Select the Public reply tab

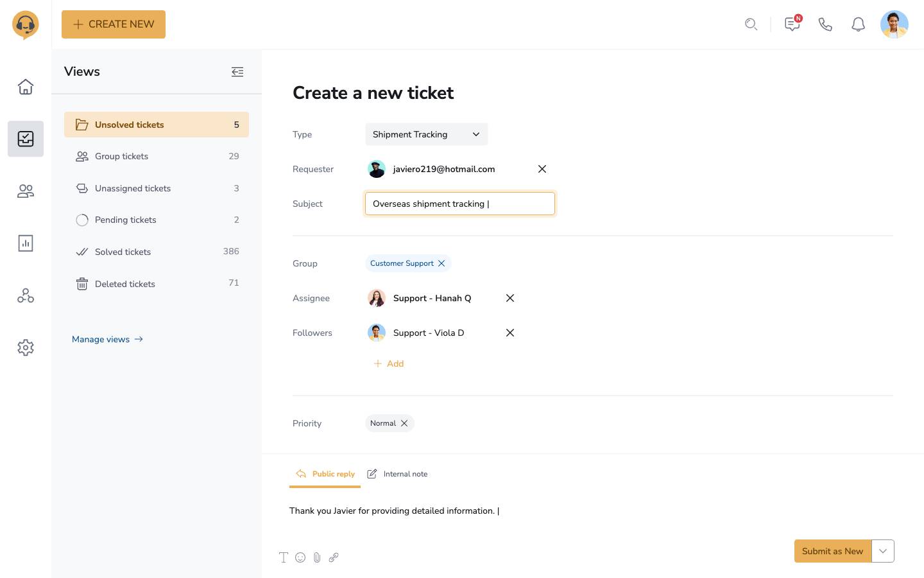tap(325, 474)
